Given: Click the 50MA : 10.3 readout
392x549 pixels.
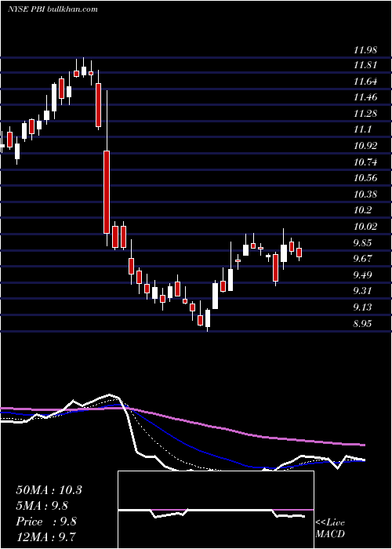Looking at the screenshot, I should click(49, 490).
